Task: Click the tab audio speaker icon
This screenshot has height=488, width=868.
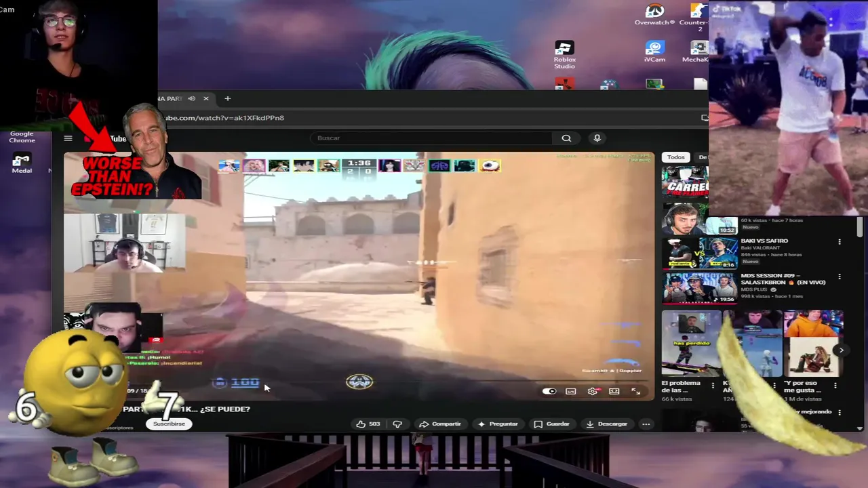Action: pyautogui.click(x=191, y=98)
